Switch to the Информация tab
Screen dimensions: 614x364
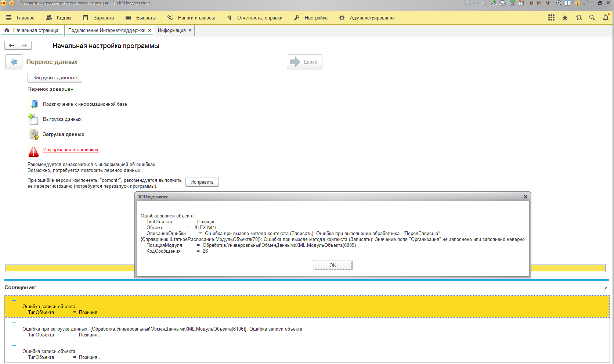(x=171, y=30)
